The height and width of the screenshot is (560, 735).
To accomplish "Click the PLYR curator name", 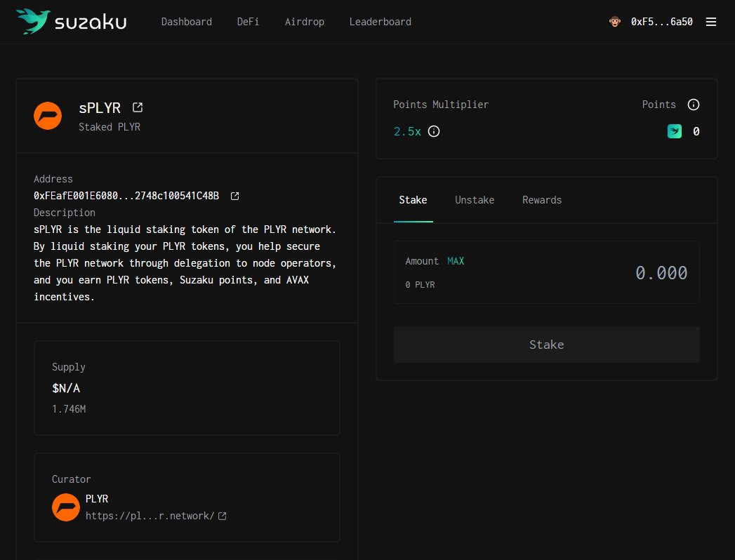I will click(97, 499).
